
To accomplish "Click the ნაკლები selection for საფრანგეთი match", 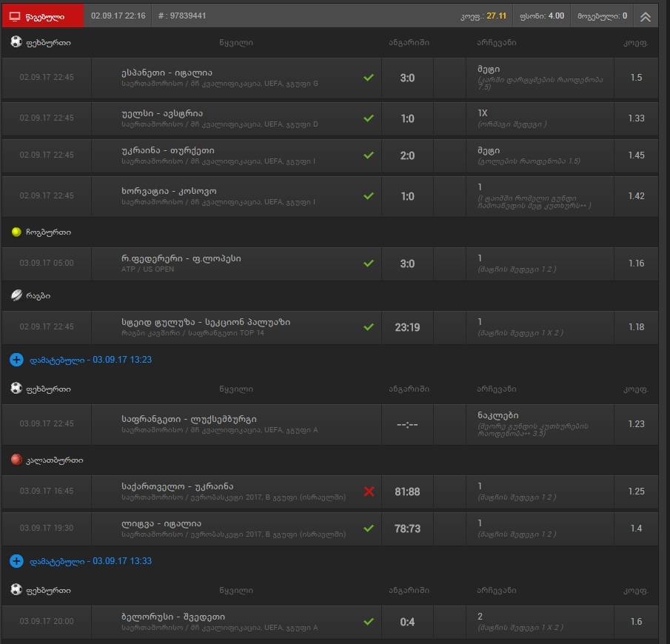I will (498, 415).
